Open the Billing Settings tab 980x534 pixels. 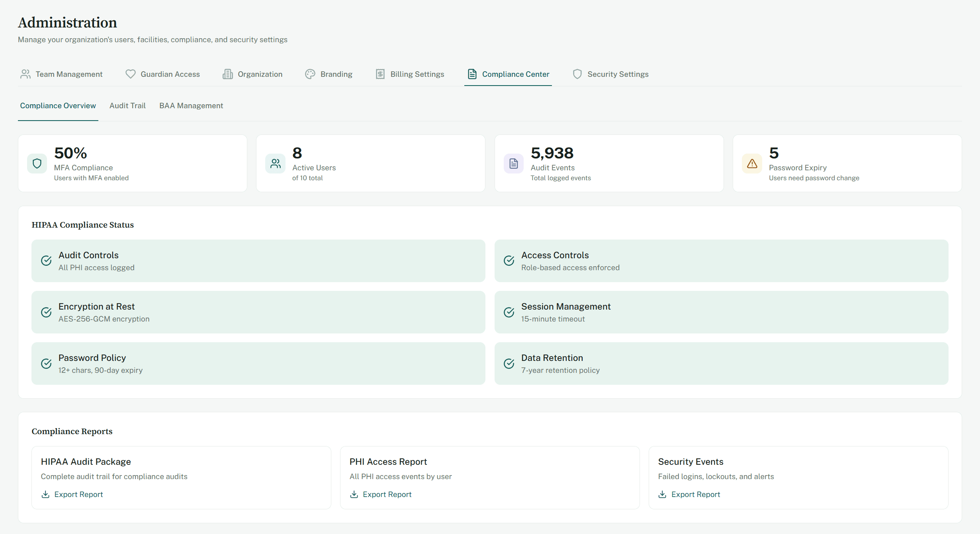point(410,74)
